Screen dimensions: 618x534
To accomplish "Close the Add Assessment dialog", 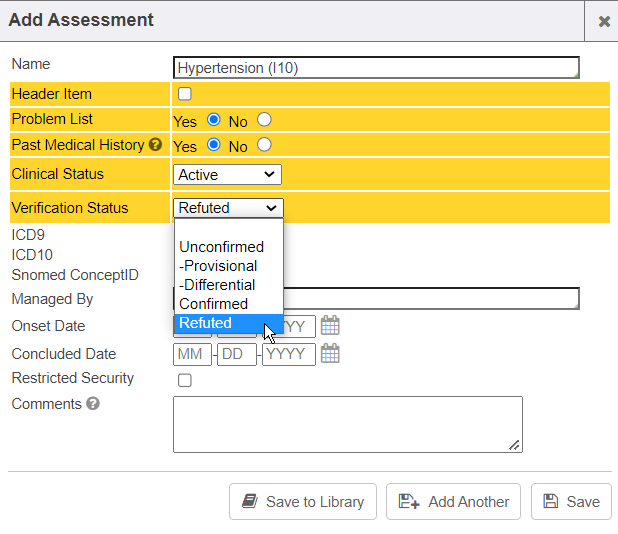I will 604,21.
